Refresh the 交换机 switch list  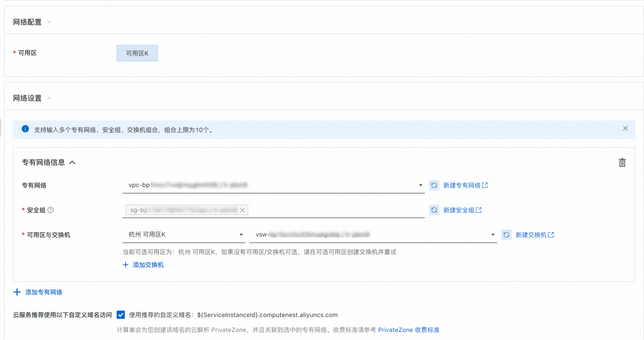pos(506,234)
